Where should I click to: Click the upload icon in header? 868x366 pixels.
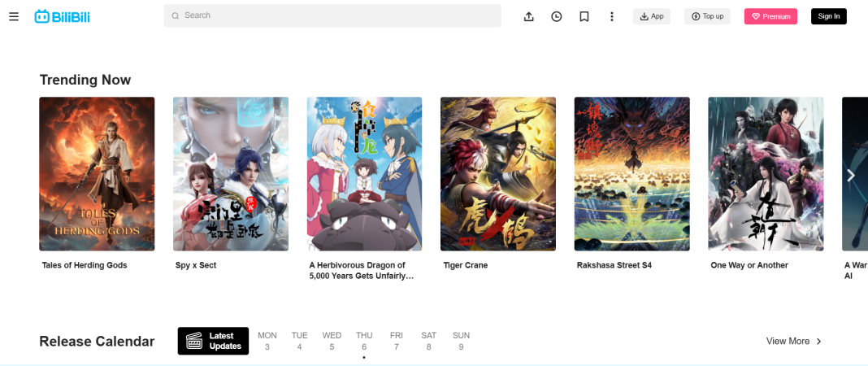click(529, 16)
